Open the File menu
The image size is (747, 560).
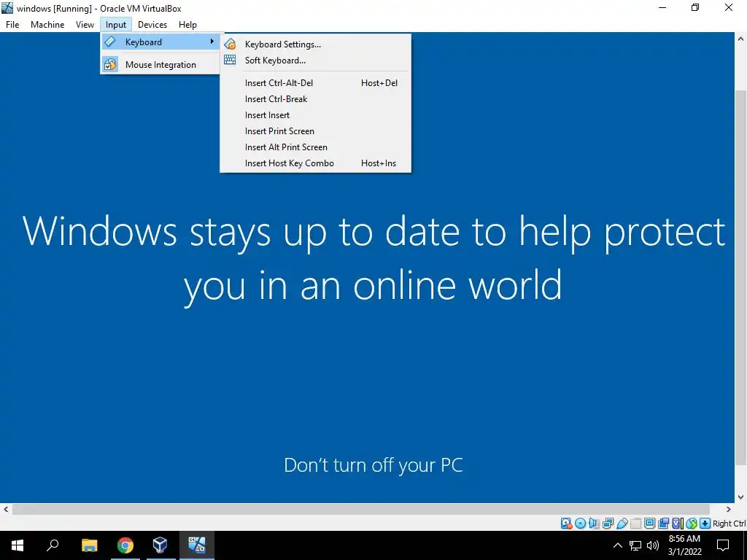tap(12, 24)
